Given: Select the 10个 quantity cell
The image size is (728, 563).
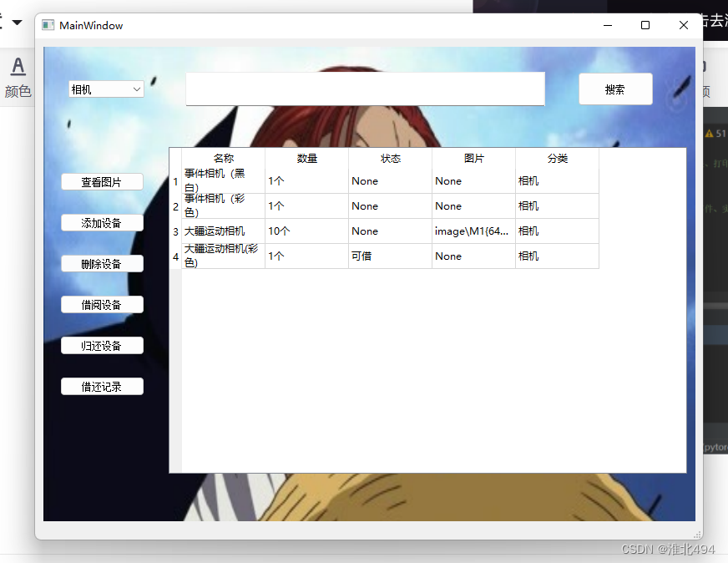Looking at the screenshot, I should click(x=307, y=231).
